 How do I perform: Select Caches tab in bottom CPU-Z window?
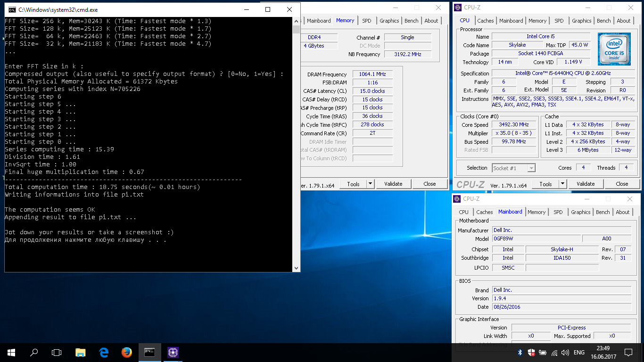[485, 212]
